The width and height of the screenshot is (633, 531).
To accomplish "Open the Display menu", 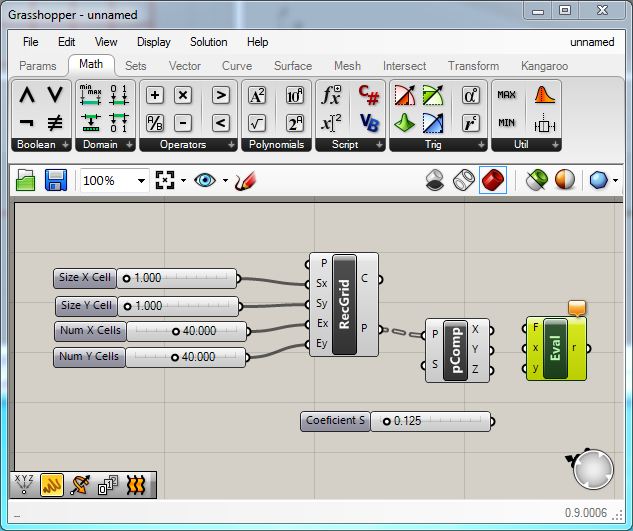I will tap(154, 42).
